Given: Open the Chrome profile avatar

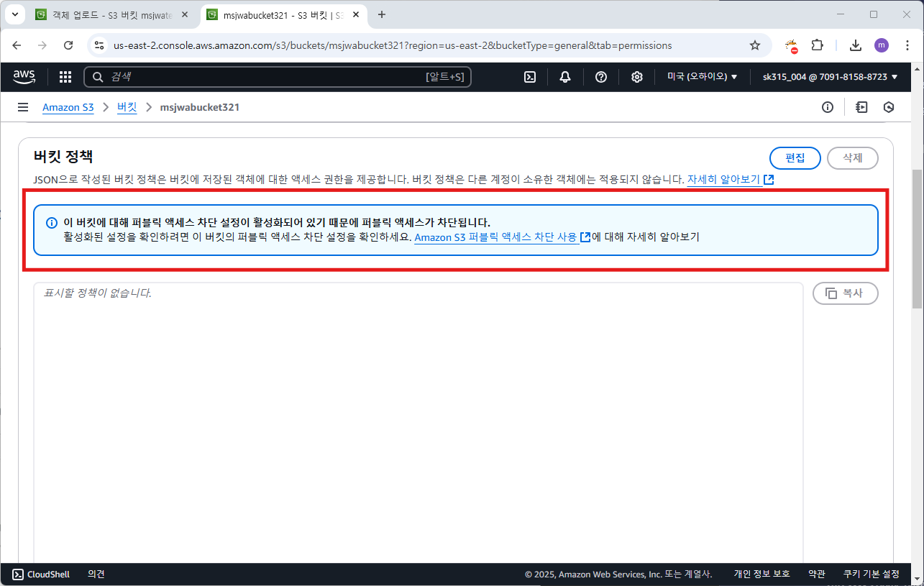Looking at the screenshot, I should [x=882, y=45].
